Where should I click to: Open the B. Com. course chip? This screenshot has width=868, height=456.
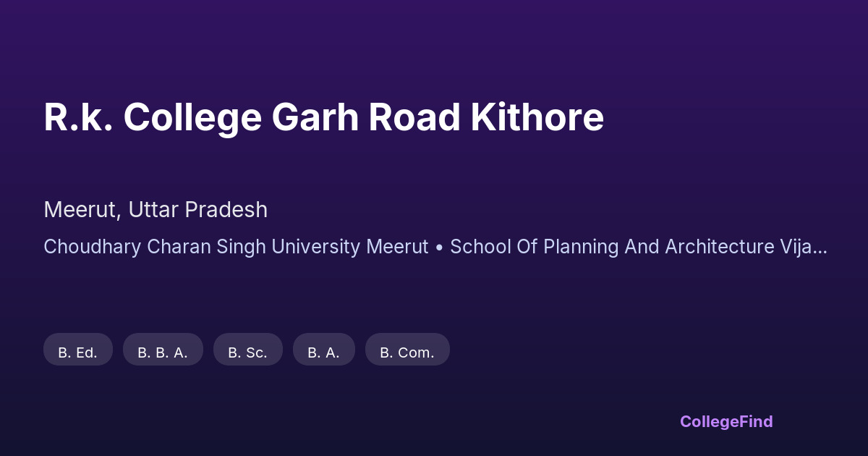407,352
